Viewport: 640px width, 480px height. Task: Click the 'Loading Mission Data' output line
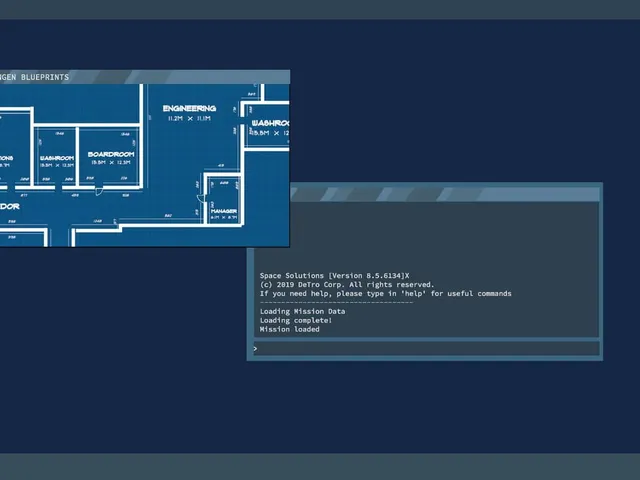[302, 311]
